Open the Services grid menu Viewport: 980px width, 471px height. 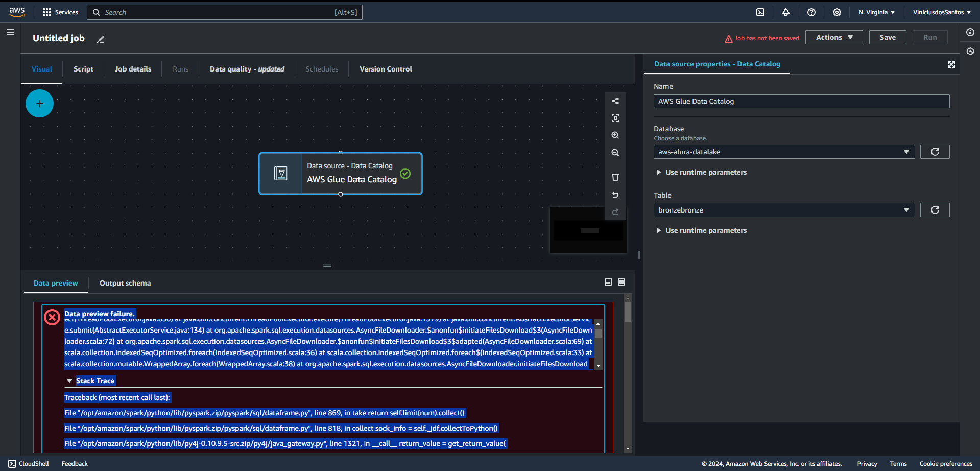click(60, 12)
